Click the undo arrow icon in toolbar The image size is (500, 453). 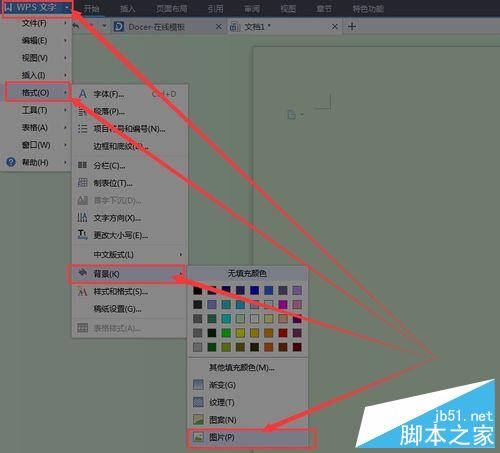coord(77,26)
